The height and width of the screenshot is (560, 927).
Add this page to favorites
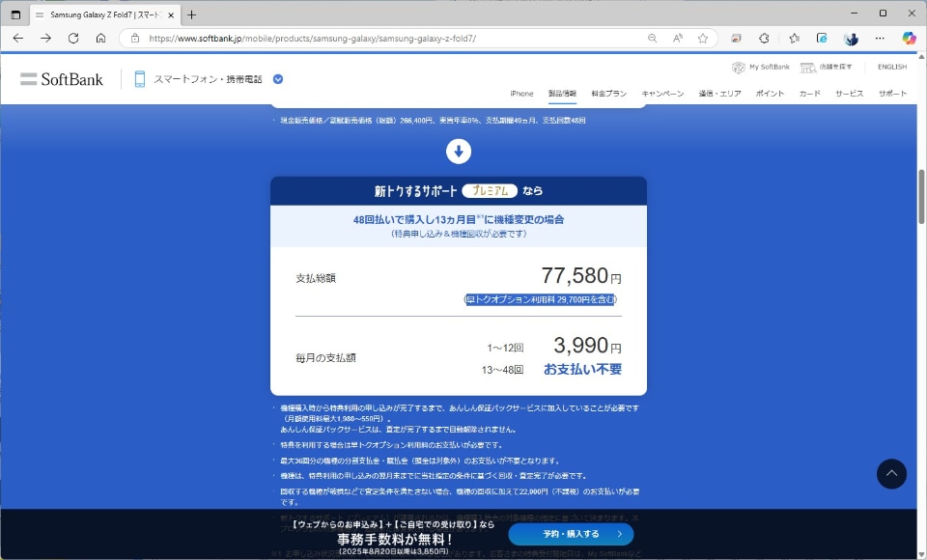[702, 39]
